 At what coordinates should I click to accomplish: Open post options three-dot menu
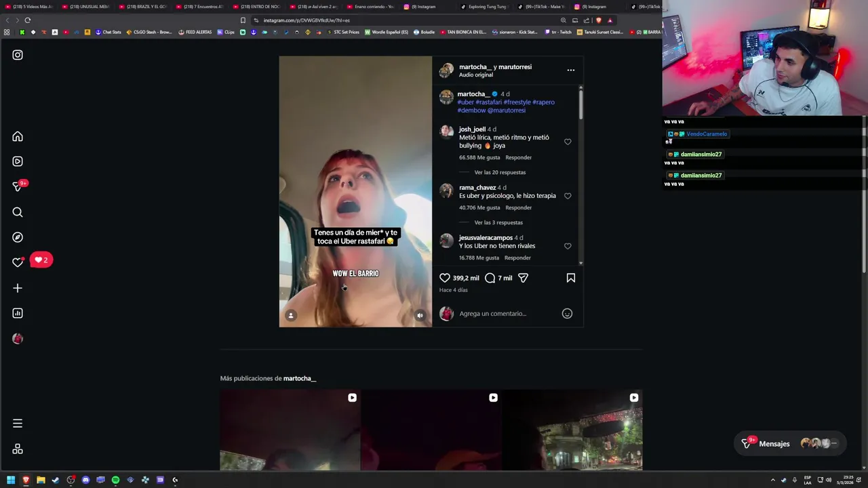pos(570,70)
